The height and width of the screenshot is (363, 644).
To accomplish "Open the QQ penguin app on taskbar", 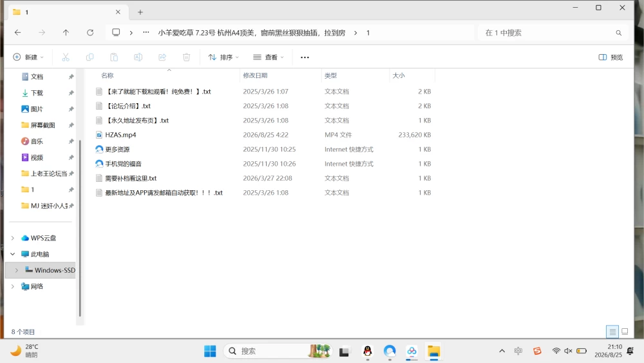I will point(368,351).
